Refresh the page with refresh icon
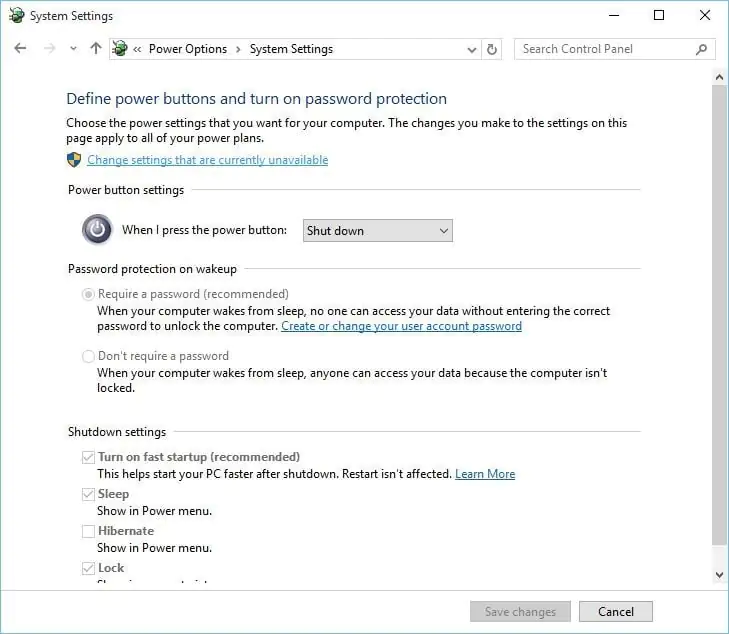This screenshot has width=729, height=634. [x=491, y=49]
